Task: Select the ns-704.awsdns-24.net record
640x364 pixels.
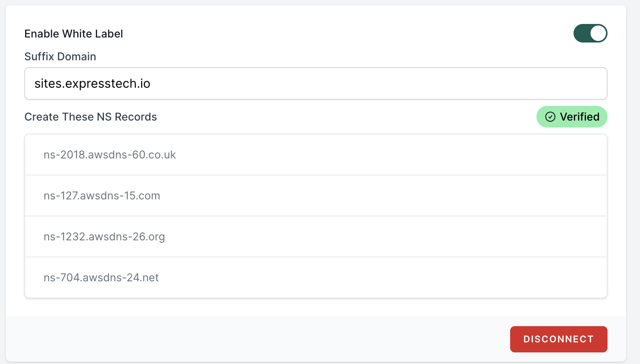Action: pos(316,277)
